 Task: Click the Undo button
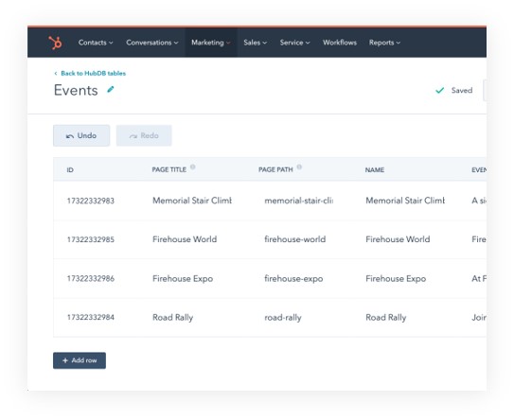click(x=81, y=135)
